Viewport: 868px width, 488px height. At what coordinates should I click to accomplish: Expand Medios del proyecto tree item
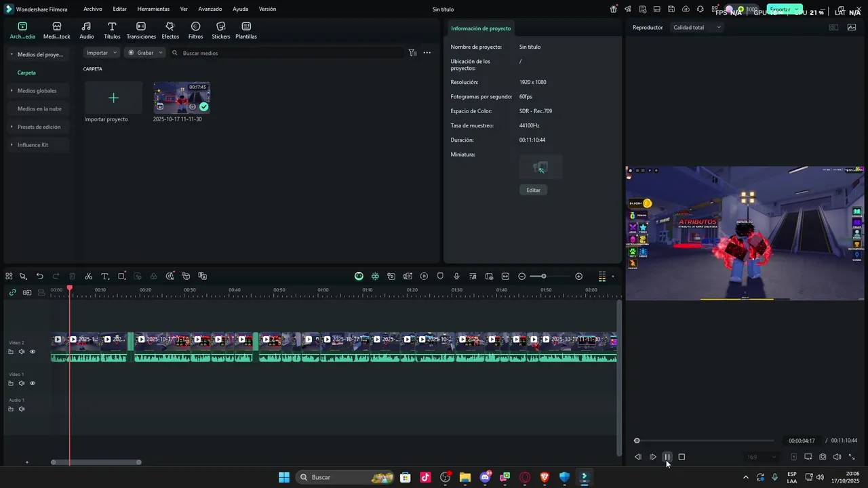12,54
